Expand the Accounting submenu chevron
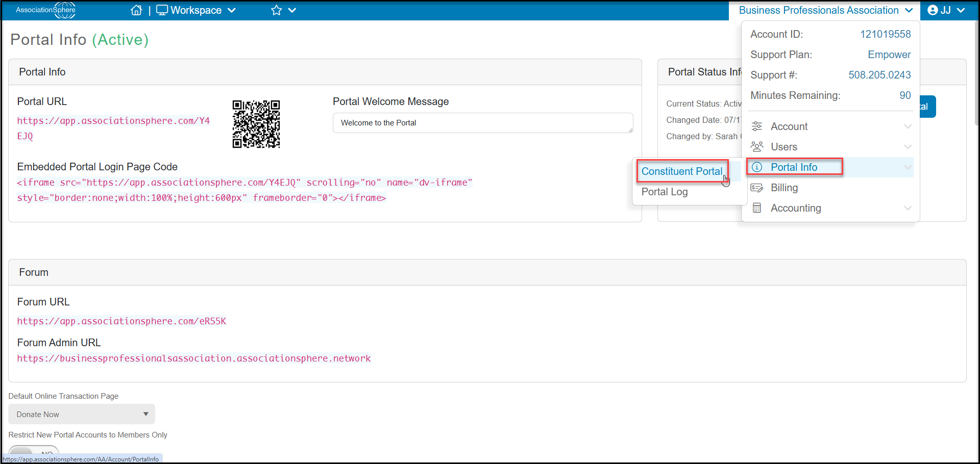This screenshot has height=464, width=980. click(908, 208)
